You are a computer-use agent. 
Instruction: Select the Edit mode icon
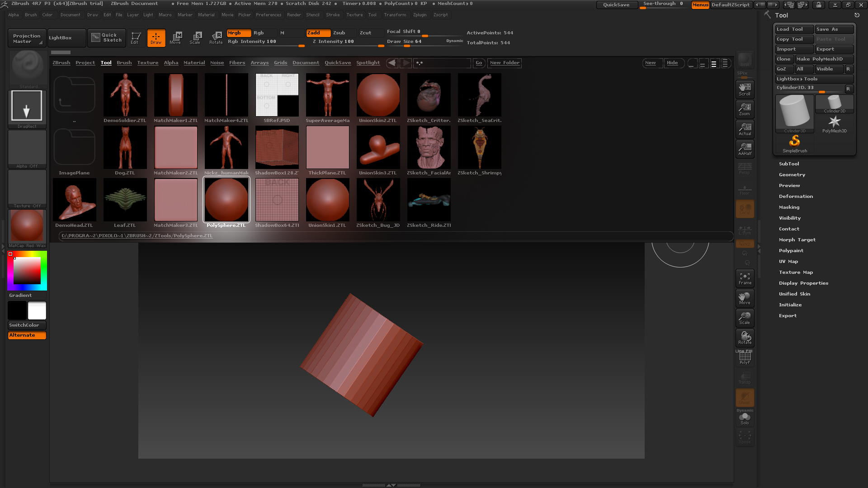135,38
